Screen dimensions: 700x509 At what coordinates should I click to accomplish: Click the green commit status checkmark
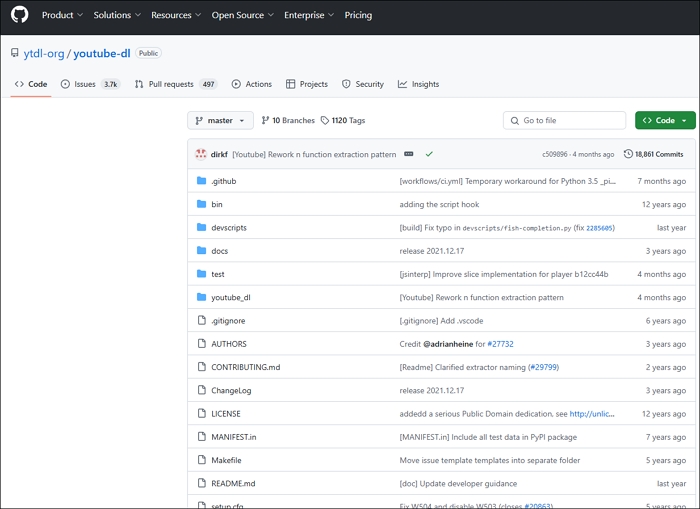[429, 154]
